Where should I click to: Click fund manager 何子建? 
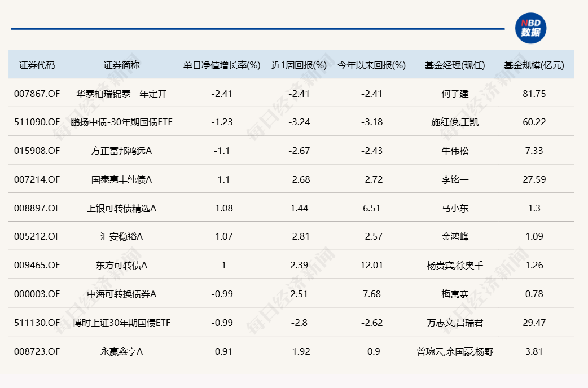(x=455, y=94)
